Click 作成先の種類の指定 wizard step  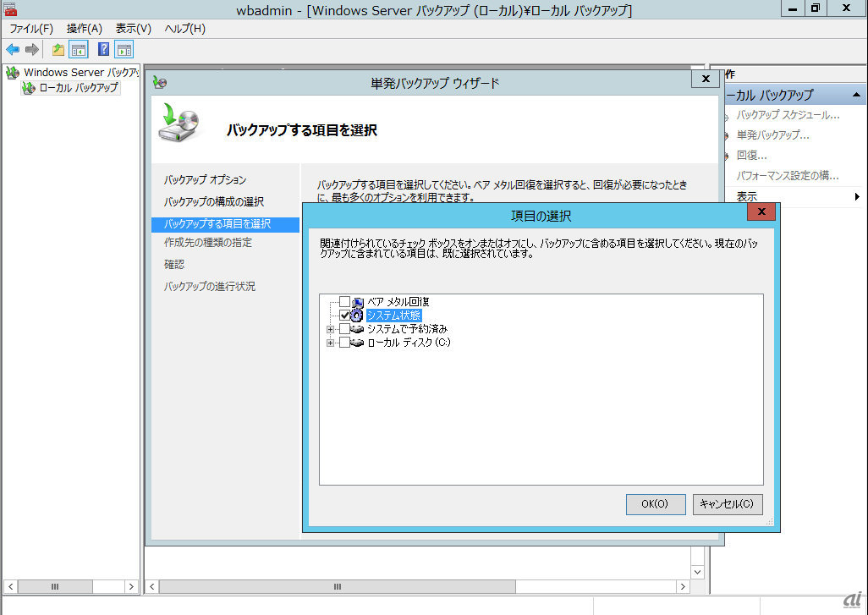(x=207, y=243)
